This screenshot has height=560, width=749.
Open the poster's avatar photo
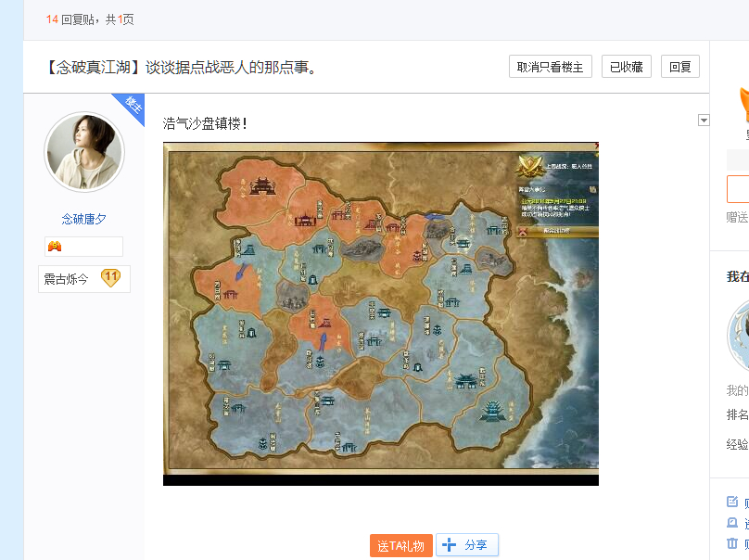pyautogui.click(x=84, y=152)
